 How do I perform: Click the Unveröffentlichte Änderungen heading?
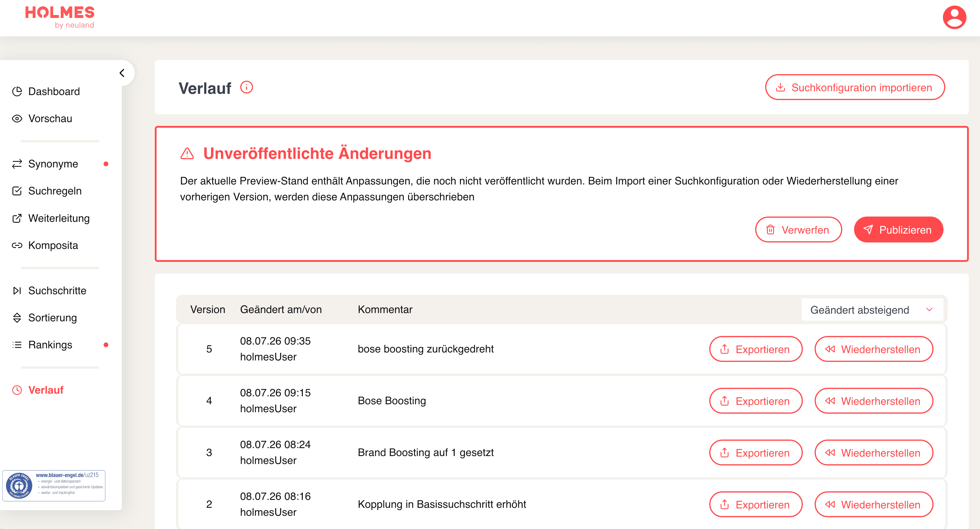coord(317,153)
